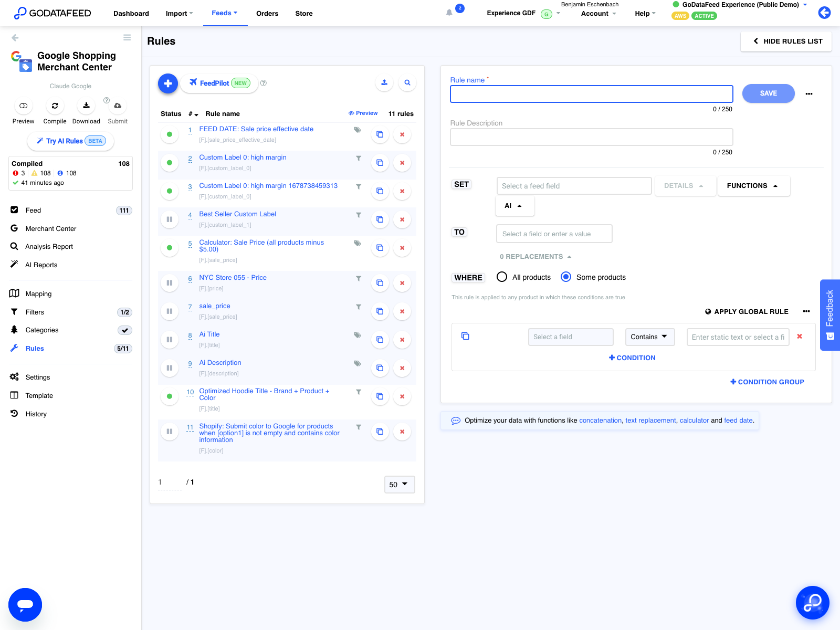Click the filter icon on sale_price rule
The height and width of the screenshot is (630, 840).
coord(359,307)
